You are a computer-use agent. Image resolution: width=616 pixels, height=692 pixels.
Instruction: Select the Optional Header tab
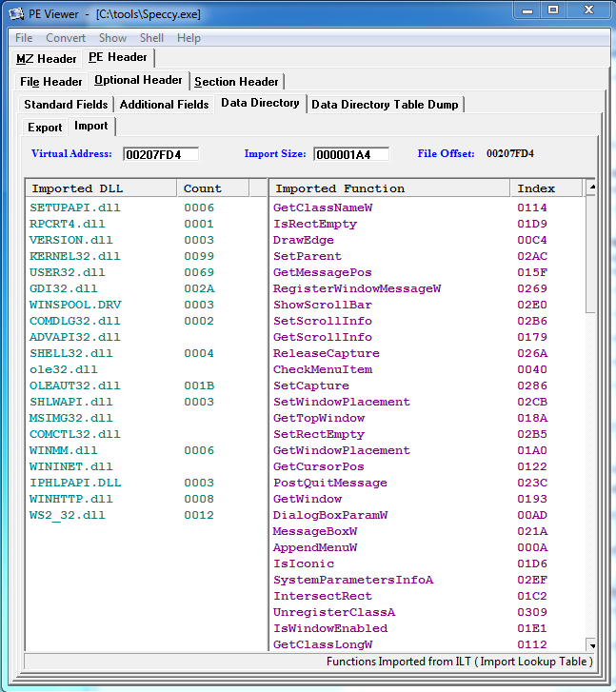(x=138, y=80)
